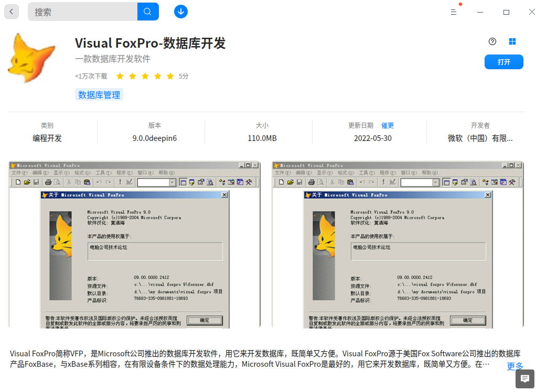
Task: Click the Visual FoxPro fox app icon
Action: [x=32, y=58]
